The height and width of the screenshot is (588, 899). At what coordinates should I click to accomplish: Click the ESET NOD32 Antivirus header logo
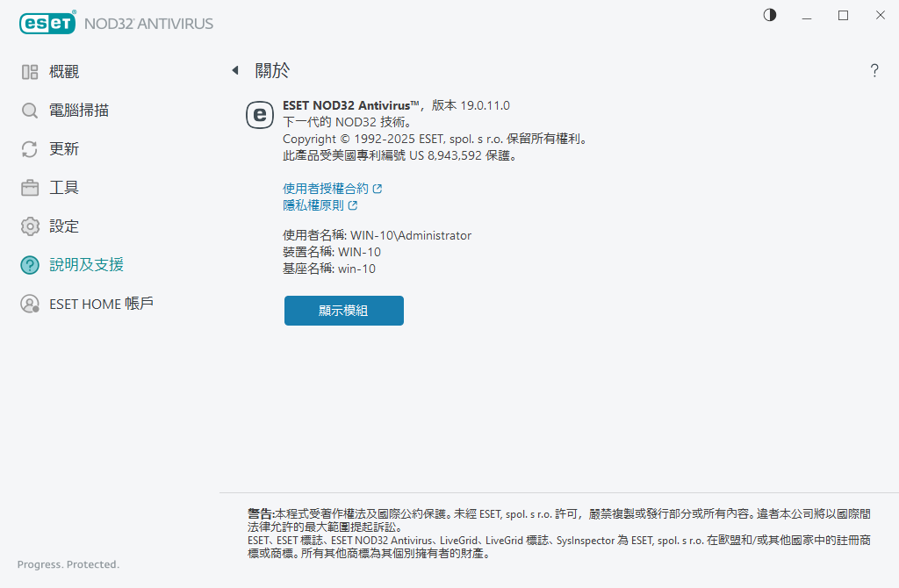[116, 23]
